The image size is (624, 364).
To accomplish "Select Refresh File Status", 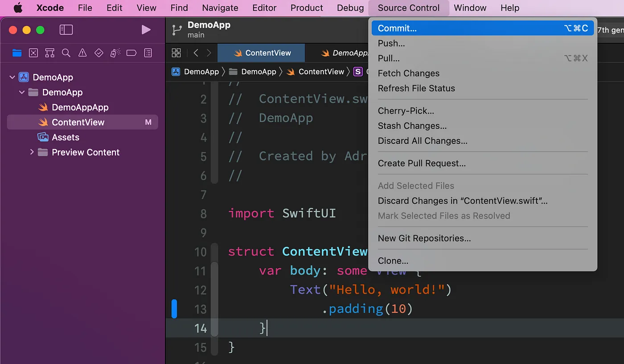I will point(483,88).
